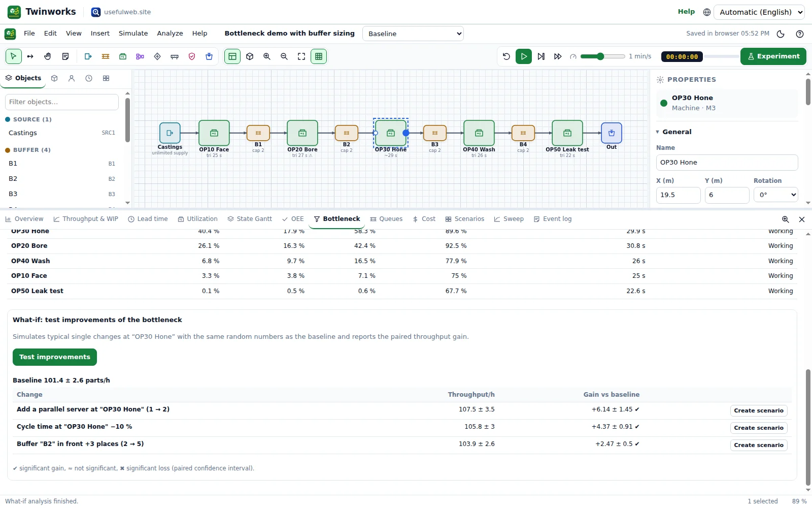Select the pointer selection tool
This screenshot has height=508, width=812.
14,56
